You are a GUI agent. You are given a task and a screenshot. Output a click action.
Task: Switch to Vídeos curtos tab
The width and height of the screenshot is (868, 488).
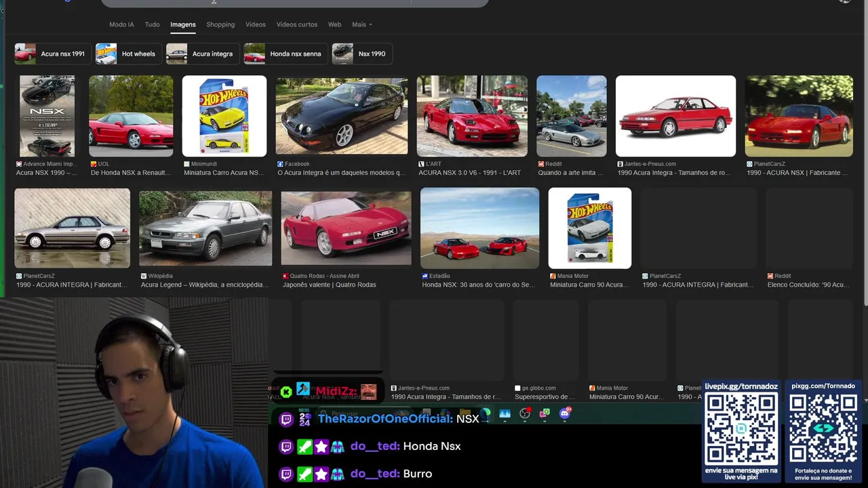pos(297,24)
